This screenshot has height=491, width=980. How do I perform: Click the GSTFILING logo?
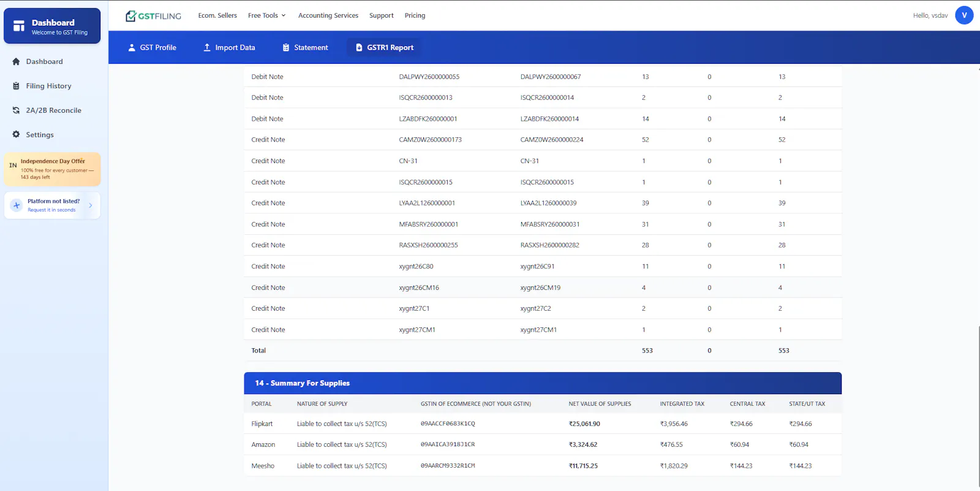[x=153, y=16]
